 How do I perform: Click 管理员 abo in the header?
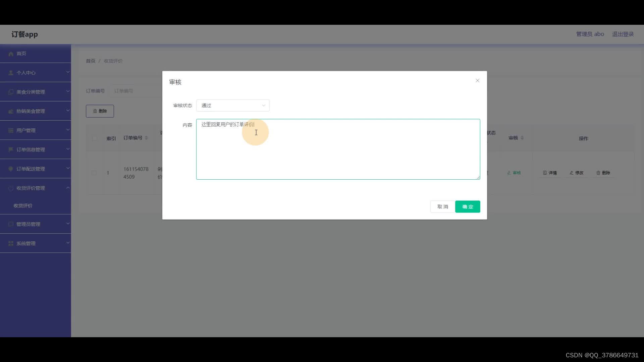(590, 34)
